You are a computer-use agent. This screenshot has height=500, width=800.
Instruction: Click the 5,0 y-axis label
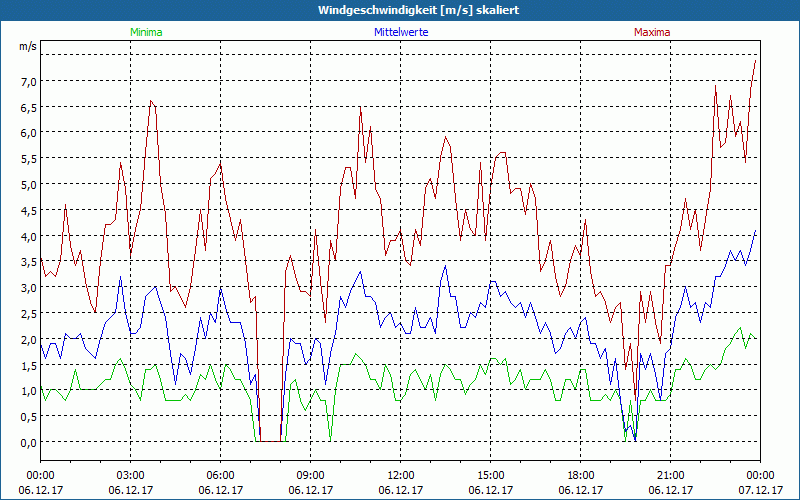pyautogui.click(x=29, y=185)
